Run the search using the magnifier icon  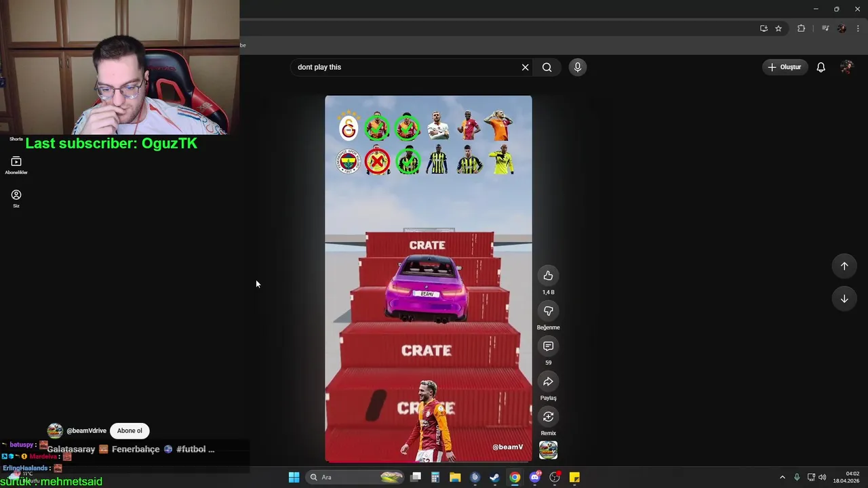[547, 67]
